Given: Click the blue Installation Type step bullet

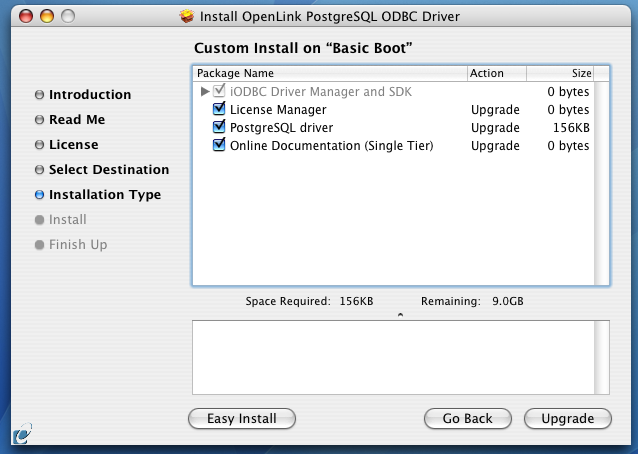Looking at the screenshot, I should click(x=39, y=195).
